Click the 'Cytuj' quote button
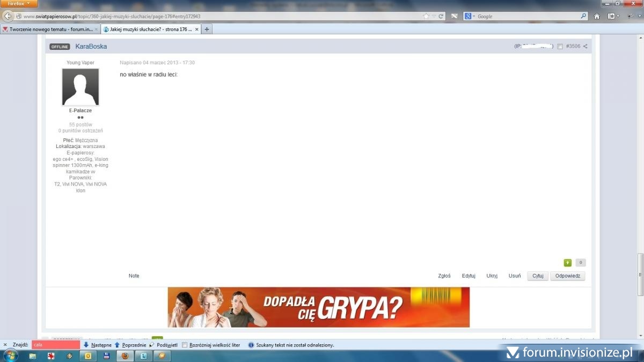The width and height of the screenshot is (644, 362). point(538,276)
